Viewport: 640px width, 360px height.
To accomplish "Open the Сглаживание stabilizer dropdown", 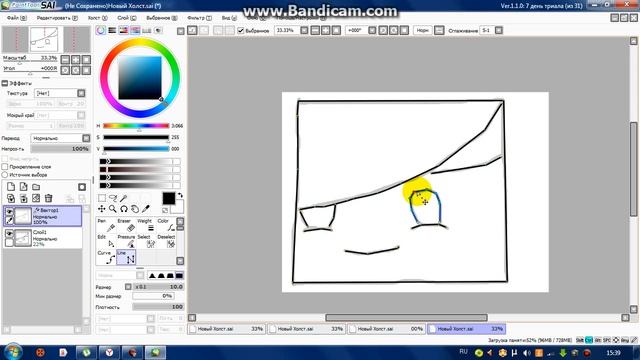I will (x=499, y=31).
